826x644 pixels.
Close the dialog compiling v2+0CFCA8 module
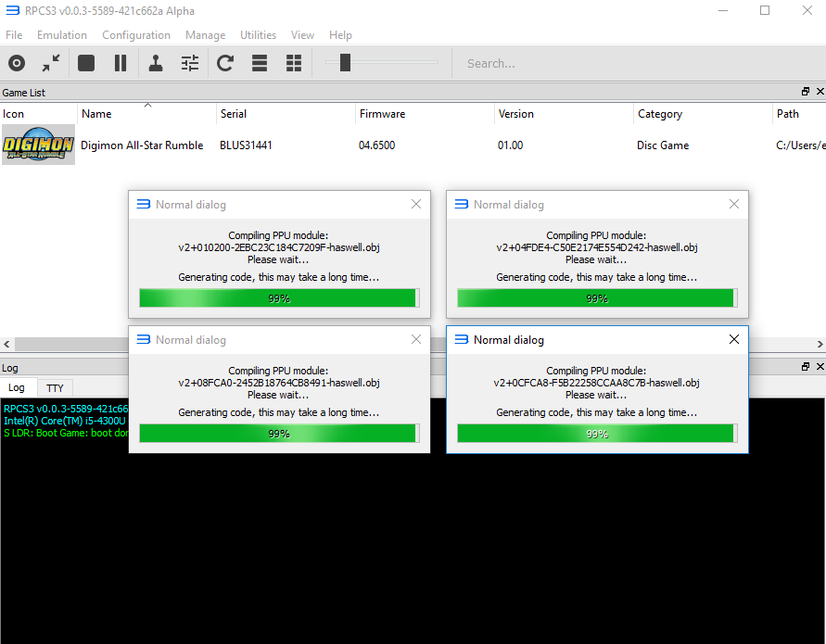[x=734, y=340]
